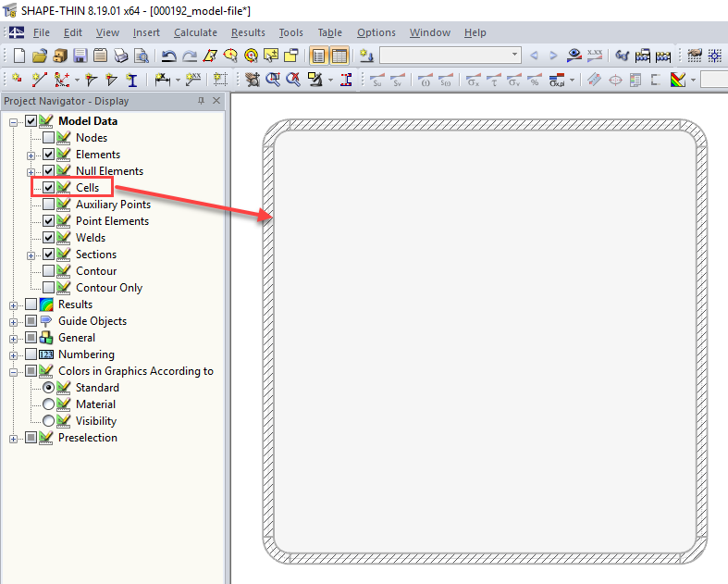Screen dimensions: 728x584
Task: Expand the Elements tree node
Action: tap(31, 156)
